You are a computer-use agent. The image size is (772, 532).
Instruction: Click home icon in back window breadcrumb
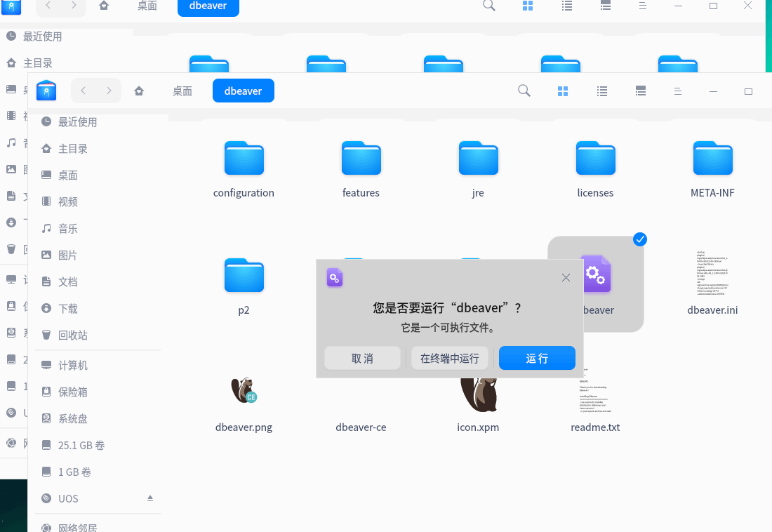pos(104,6)
